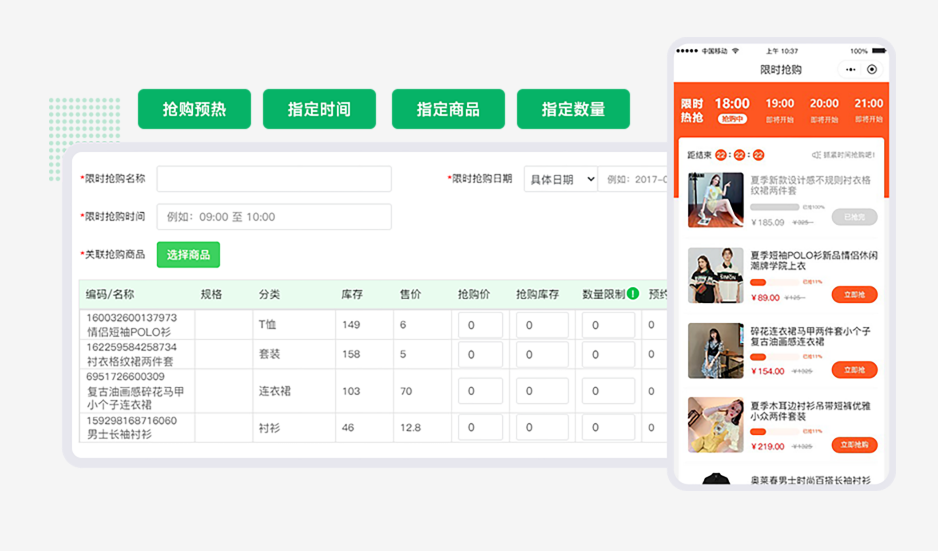This screenshot has width=938, height=551.
Task: Select the 21:00 time slot tab
Action: (x=868, y=109)
